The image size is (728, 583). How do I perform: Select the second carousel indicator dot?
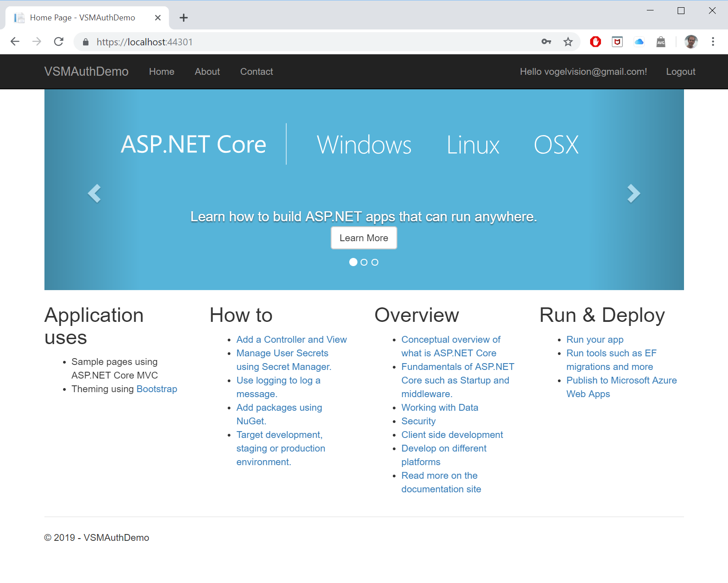(x=364, y=262)
